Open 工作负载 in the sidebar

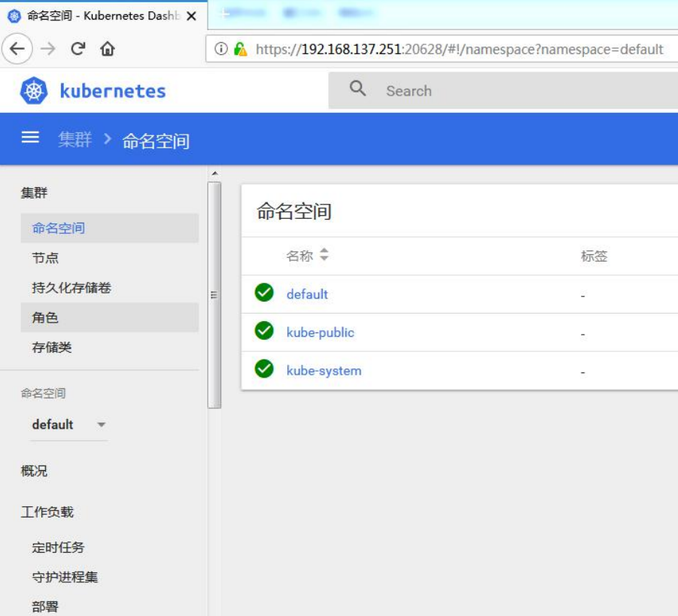[x=47, y=511]
